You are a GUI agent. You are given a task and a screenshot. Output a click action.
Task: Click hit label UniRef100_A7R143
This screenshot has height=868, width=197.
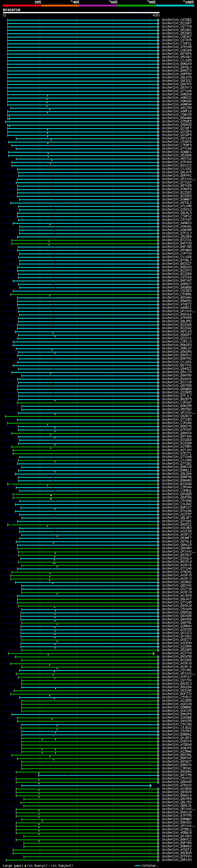177,785
